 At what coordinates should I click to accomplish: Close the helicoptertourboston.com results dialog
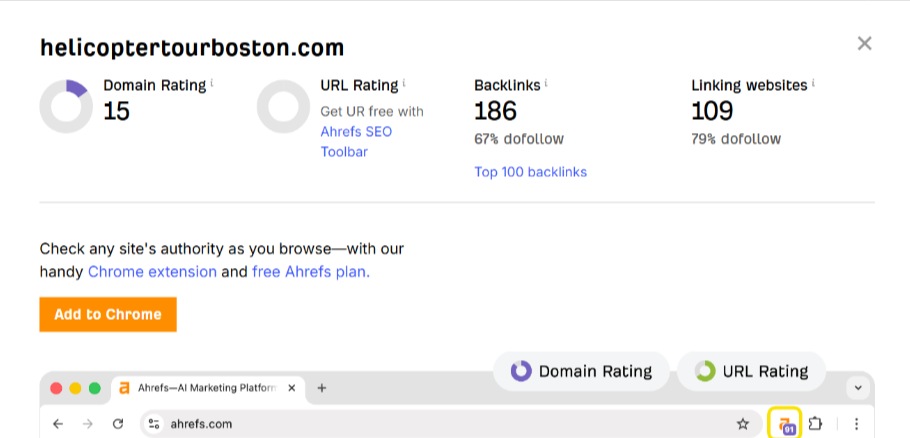(865, 43)
